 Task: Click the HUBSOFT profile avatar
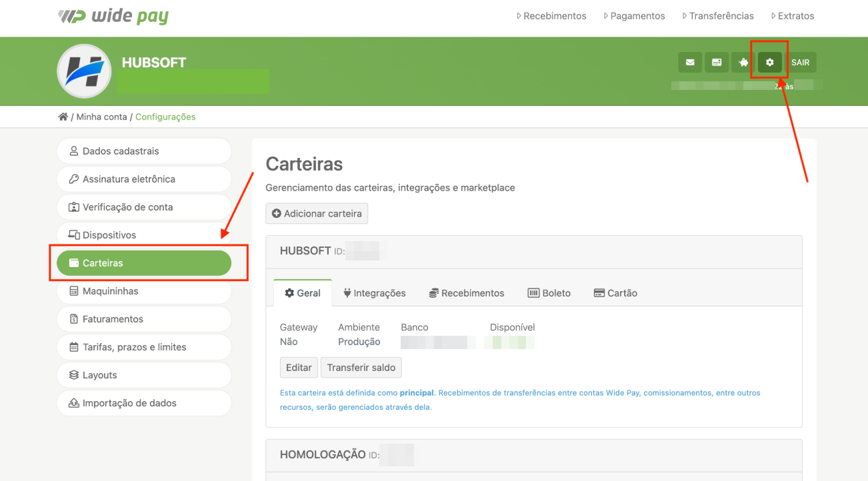tap(84, 71)
